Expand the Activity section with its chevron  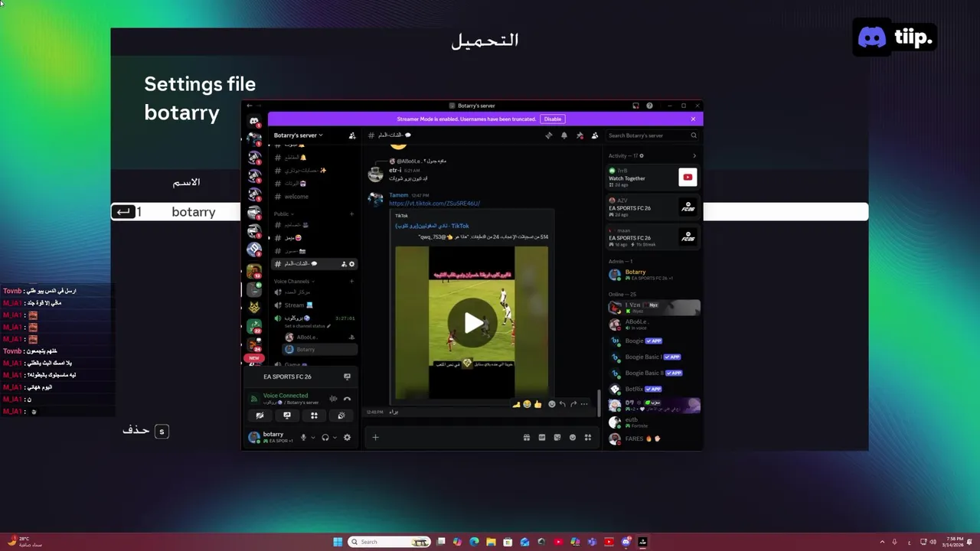tap(694, 156)
